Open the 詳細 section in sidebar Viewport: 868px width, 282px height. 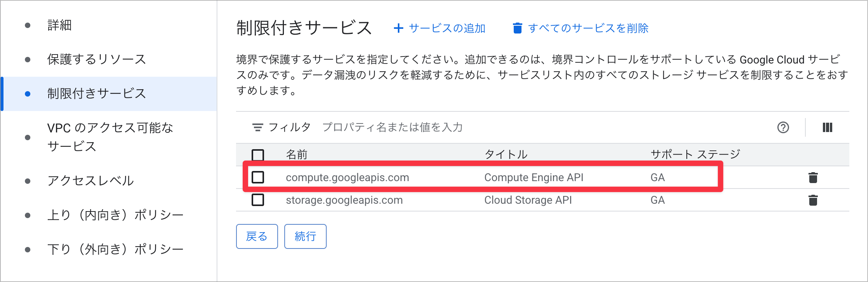coord(59,25)
